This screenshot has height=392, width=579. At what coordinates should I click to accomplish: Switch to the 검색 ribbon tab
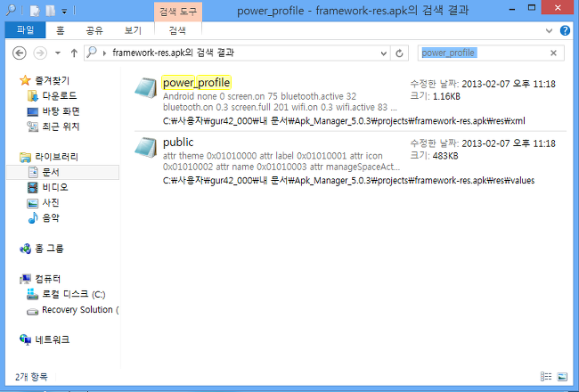click(177, 30)
